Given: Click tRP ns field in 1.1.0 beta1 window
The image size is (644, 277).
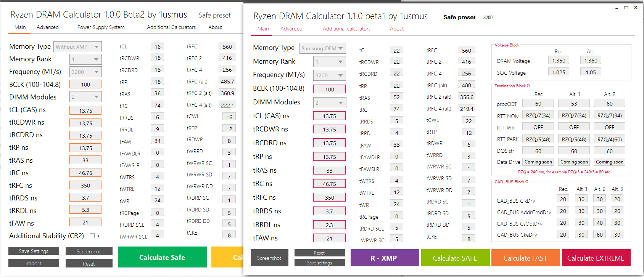Looking at the screenshot, I should click(330, 157).
